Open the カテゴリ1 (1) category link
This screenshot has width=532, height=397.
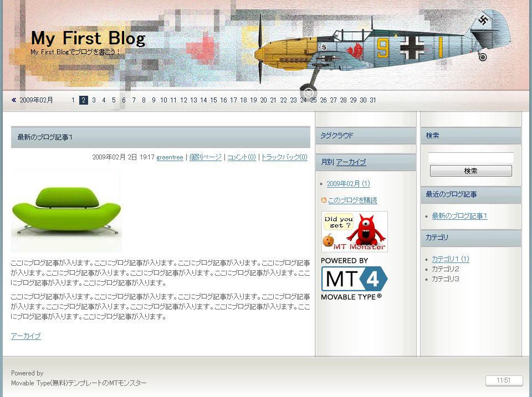pyautogui.click(x=450, y=259)
